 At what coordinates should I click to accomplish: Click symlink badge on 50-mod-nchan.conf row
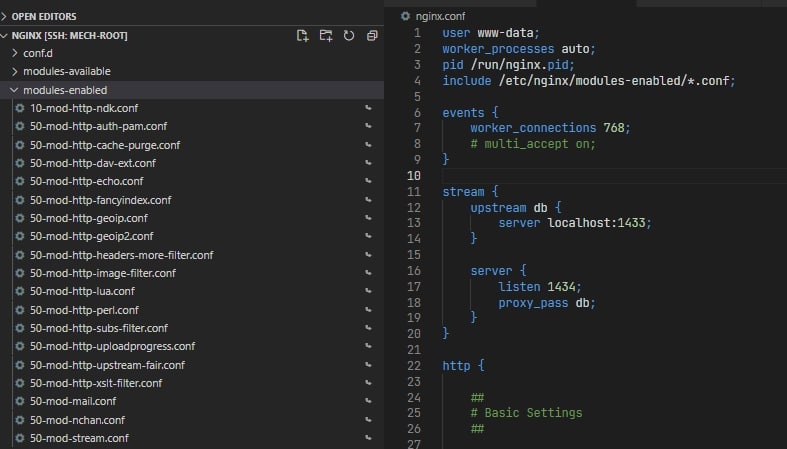(x=368, y=420)
